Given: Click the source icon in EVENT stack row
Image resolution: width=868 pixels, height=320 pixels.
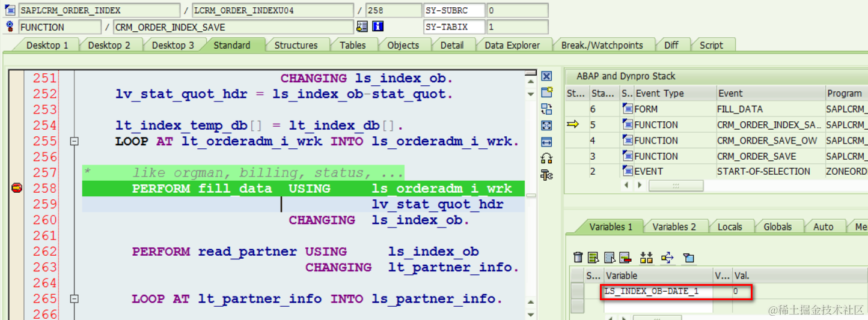Looking at the screenshot, I should click(628, 172).
